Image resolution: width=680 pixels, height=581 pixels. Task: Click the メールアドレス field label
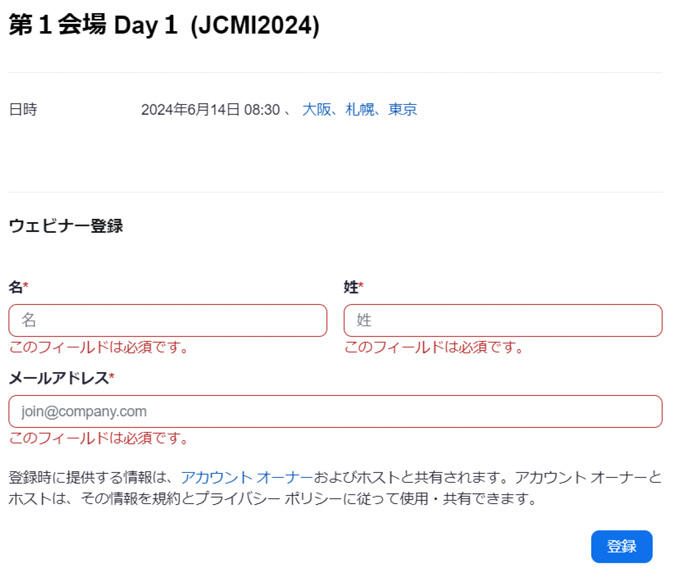point(58,378)
